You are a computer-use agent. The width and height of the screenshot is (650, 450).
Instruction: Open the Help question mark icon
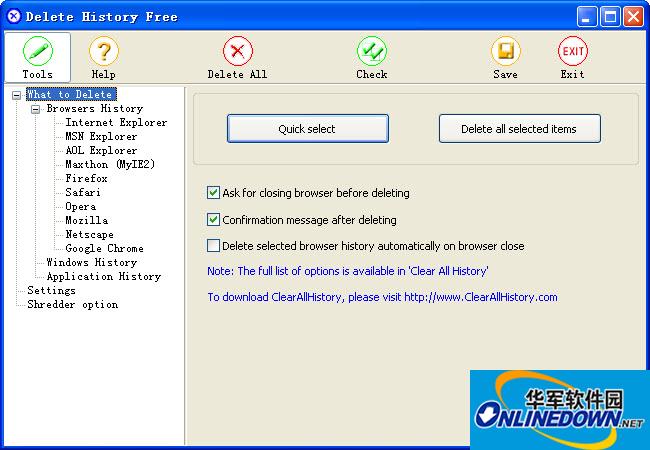pos(104,57)
